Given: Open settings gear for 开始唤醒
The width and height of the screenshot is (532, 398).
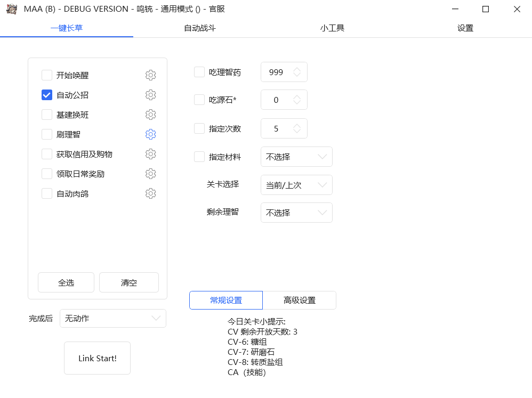Looking at the screenshot, I should [x=150, y=75].
